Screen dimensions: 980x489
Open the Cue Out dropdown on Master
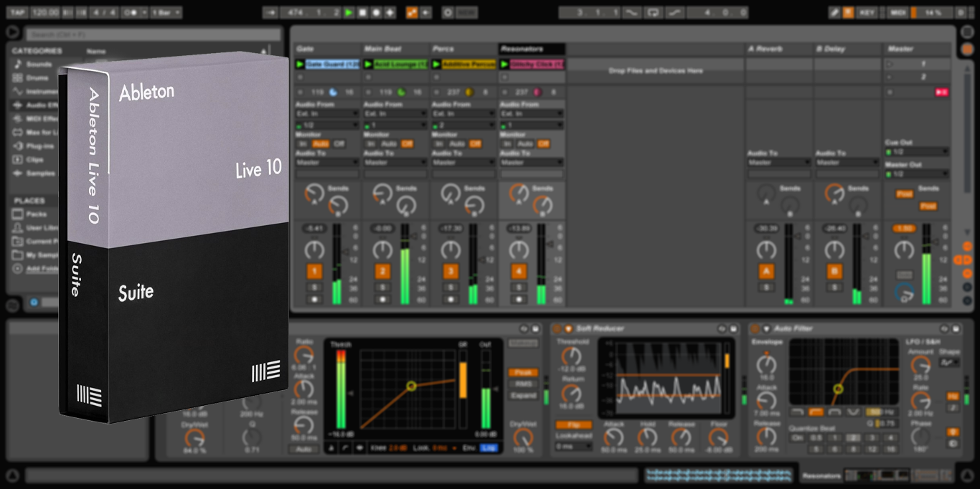point(917,151)
